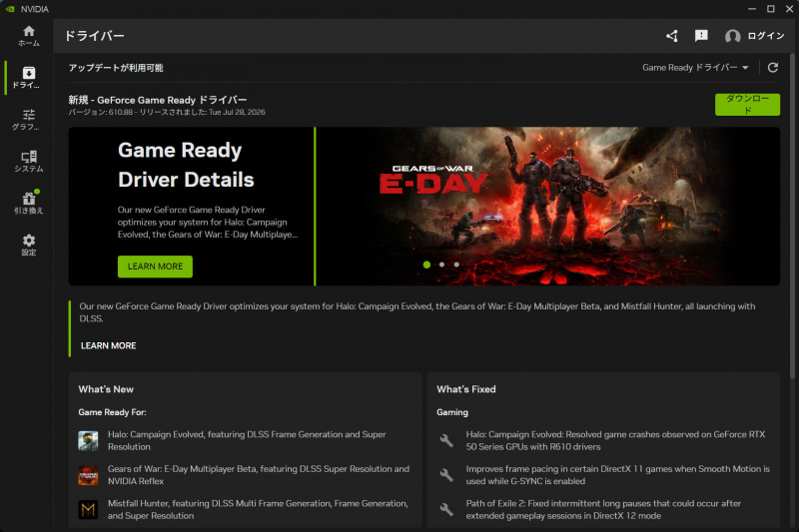
Task: Refresh the driver update check
Action: (772, 68)
